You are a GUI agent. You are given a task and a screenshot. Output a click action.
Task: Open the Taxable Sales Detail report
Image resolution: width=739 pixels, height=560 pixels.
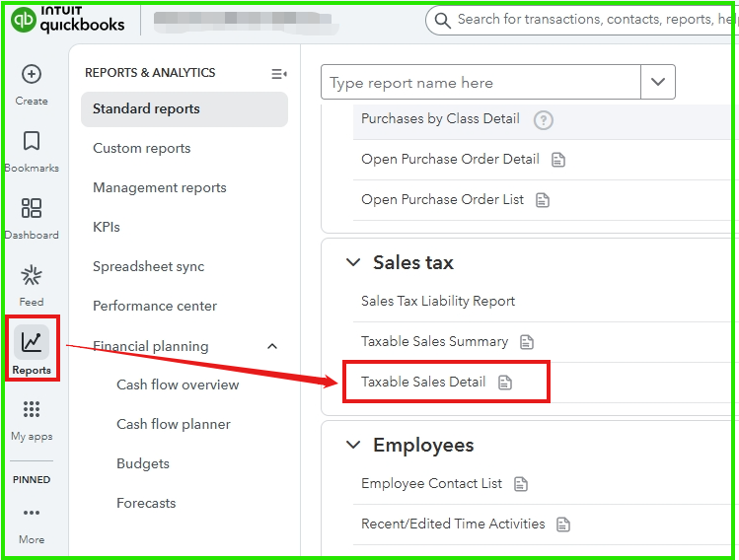423,382
